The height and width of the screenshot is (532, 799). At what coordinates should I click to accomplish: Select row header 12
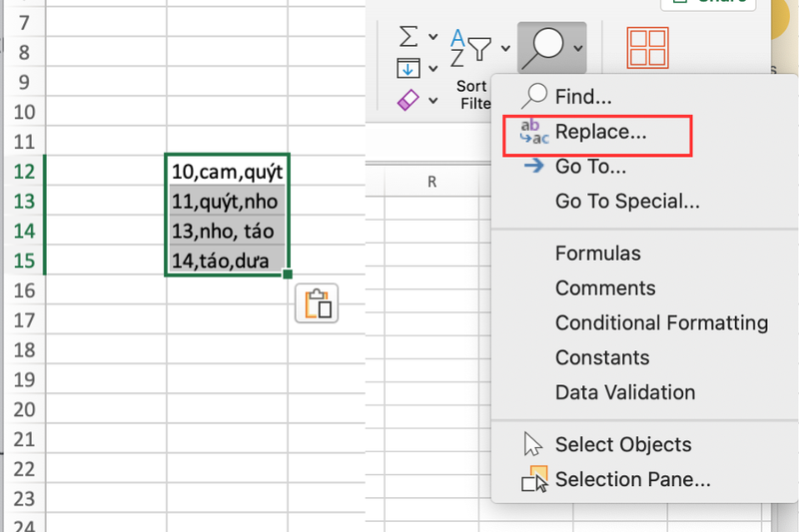(x=24, y=171)
